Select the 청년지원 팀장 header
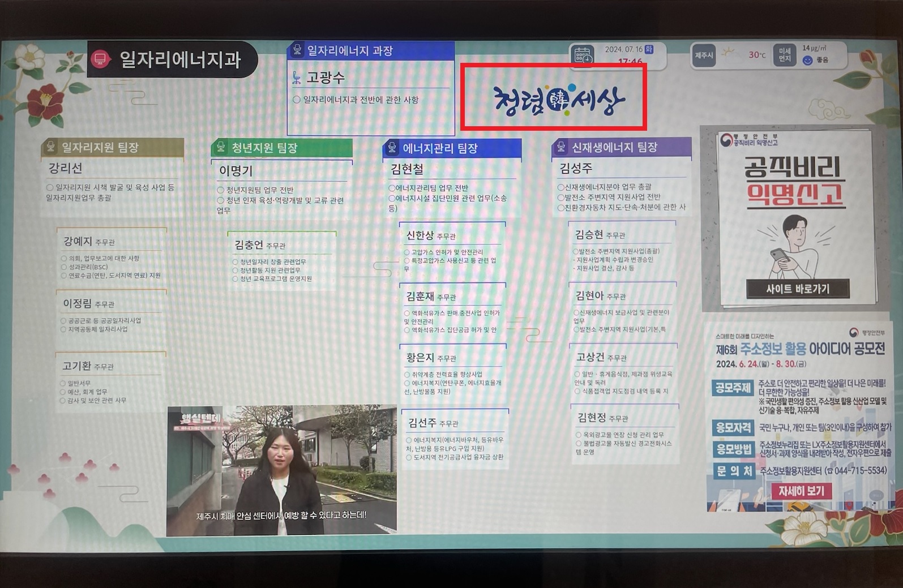Viewport: 903px width, 588px height. [x=282, y=148]
